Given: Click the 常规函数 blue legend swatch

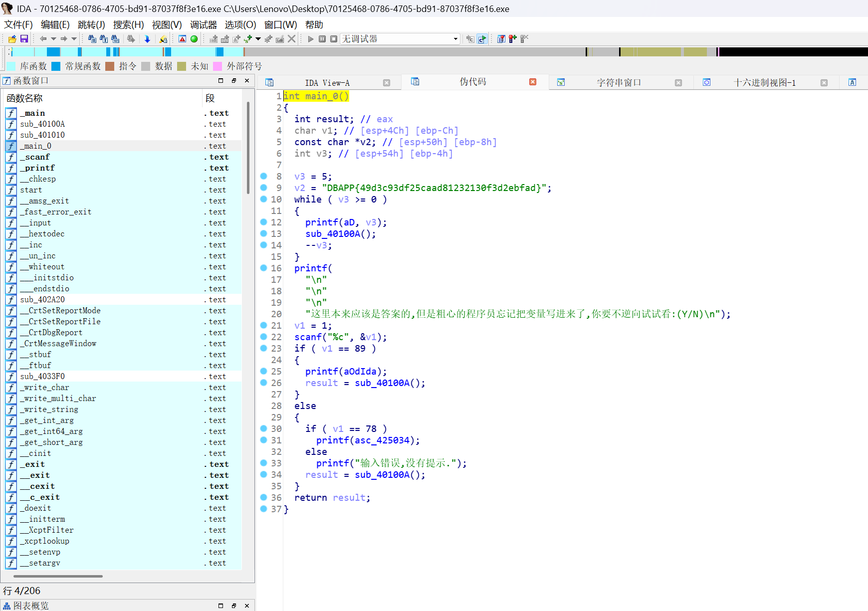Looking at the screenshot, I should click(56, 66).
